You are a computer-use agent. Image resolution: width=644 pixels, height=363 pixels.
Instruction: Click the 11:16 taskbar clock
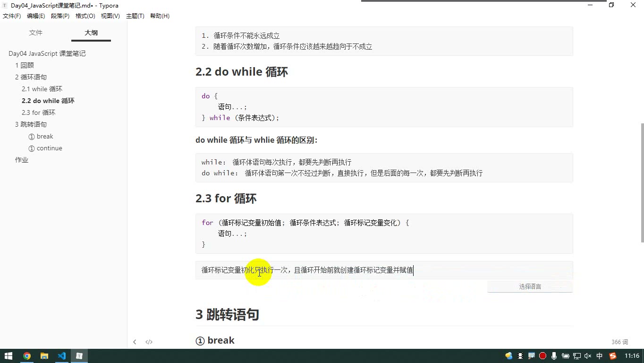pos(632,356)
